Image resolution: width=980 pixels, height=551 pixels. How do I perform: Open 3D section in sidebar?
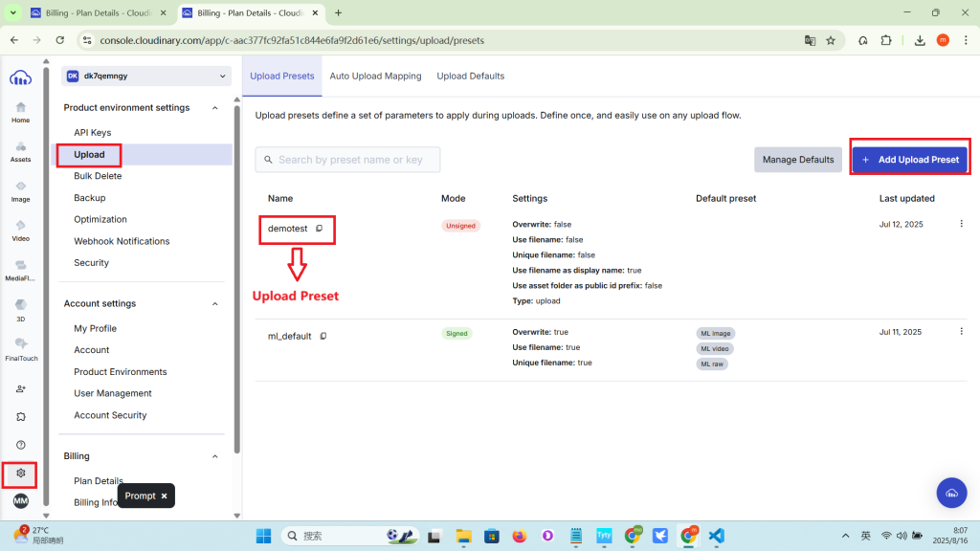click(21, 310)
